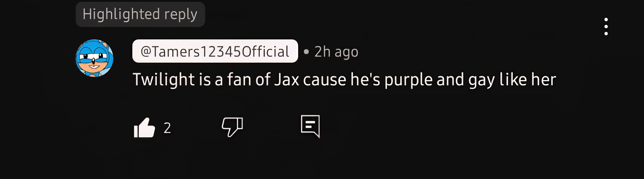Click the word Jax in the comment

point(287,80)
